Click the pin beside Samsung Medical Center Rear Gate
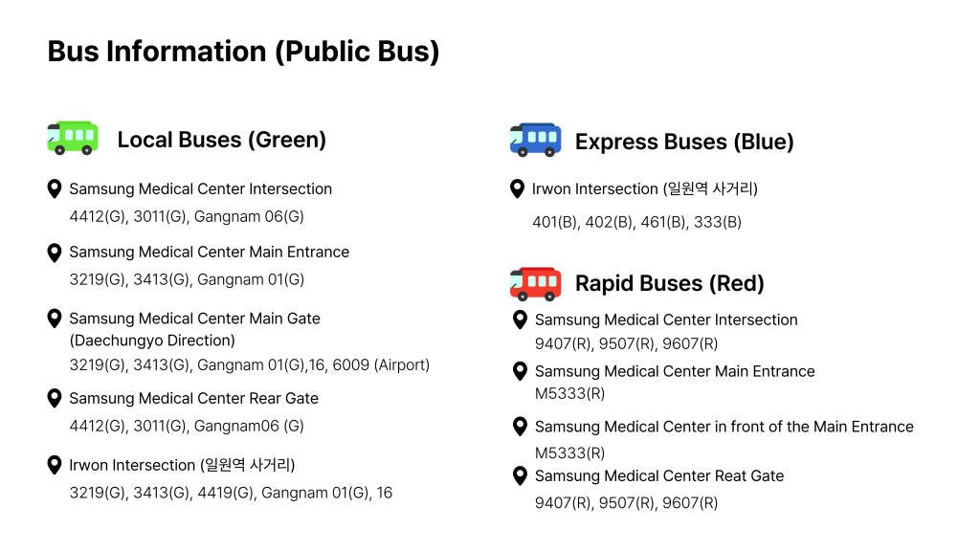Viewport: 980px width, 551px height. pyautogui.click(x=55, y=398)
